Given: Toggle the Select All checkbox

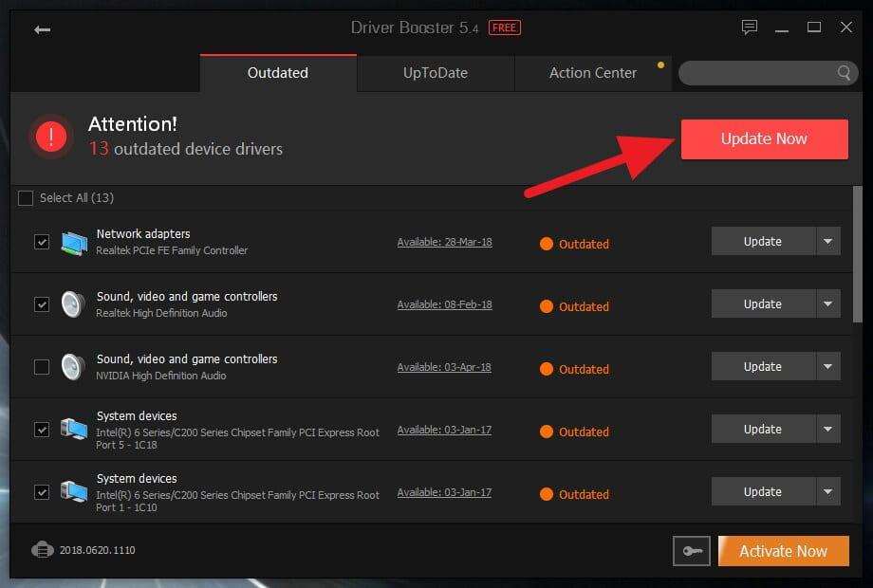Looking at the screenshot, I should [25, 197].
